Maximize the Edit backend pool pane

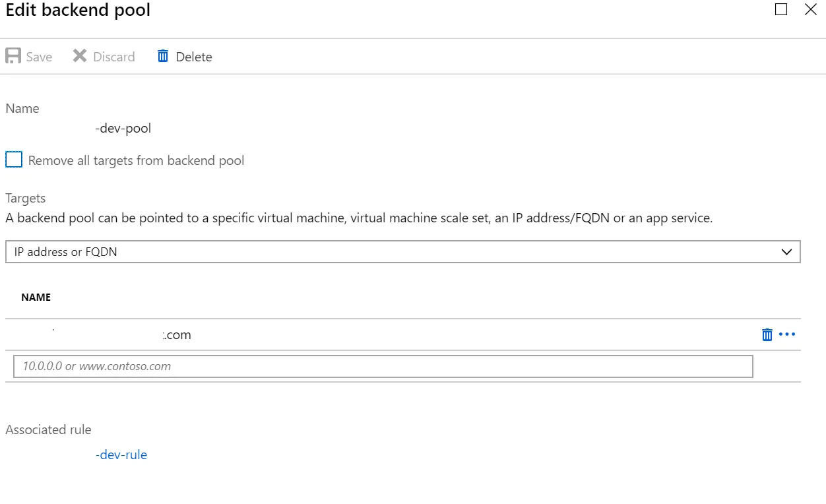[x=781, y=9]
